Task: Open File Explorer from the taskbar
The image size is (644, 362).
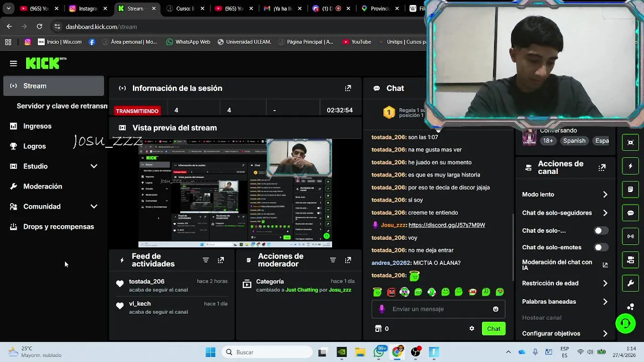Action: (360, 352)
